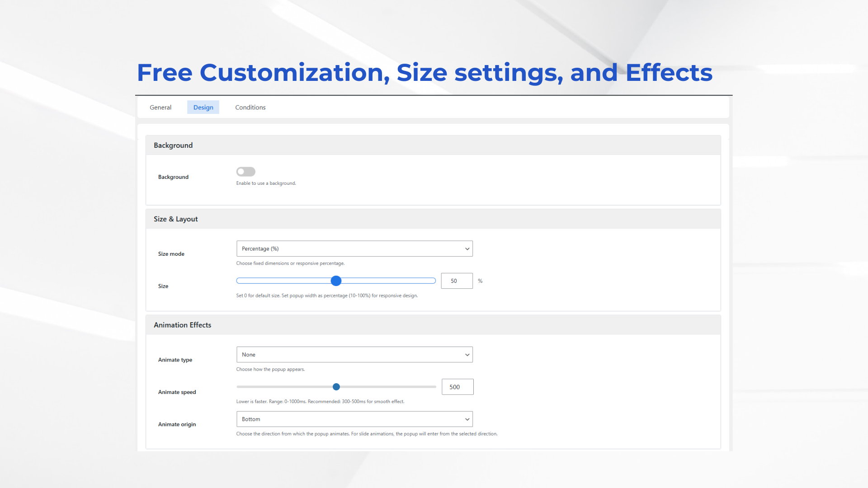Enable the Background toggle switch
This screenshot has height=488, width=868.
point(245,172)
